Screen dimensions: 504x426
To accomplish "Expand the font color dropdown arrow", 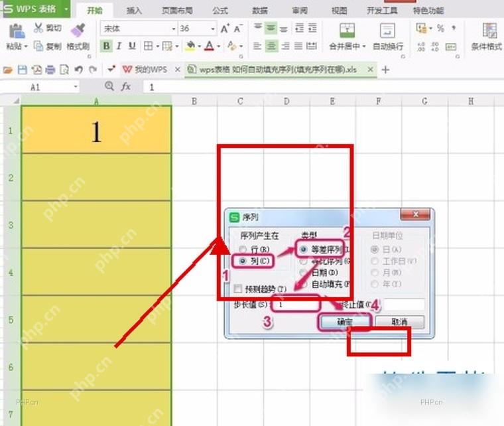I will point(219,46).
